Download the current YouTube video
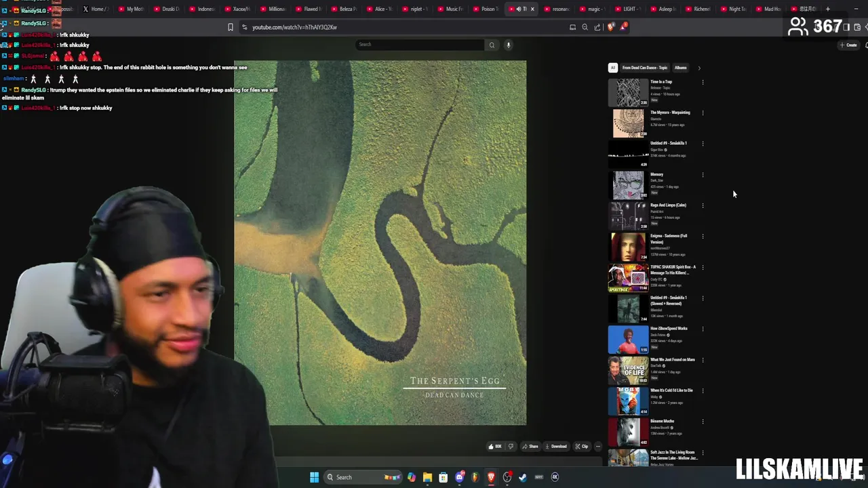The width and height of the screenshot is (868, 488). [x=555, y=446]
